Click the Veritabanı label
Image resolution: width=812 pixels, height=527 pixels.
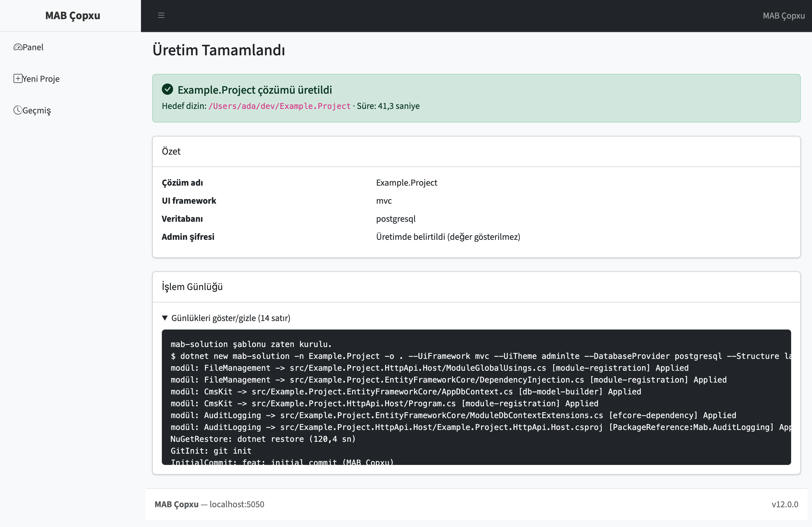point(182,219)
